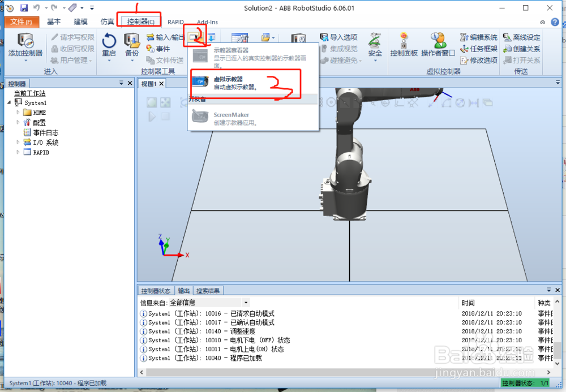Viewport: 566px width, 392px height.
Task: Open Input/Output (输入/输出) tool
Action: 165,37
